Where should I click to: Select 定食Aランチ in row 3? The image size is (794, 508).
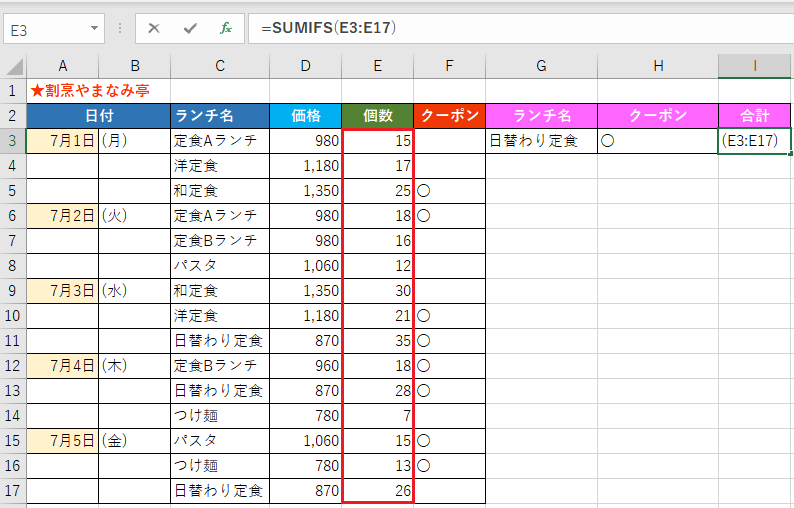click(x=220, y=141)
